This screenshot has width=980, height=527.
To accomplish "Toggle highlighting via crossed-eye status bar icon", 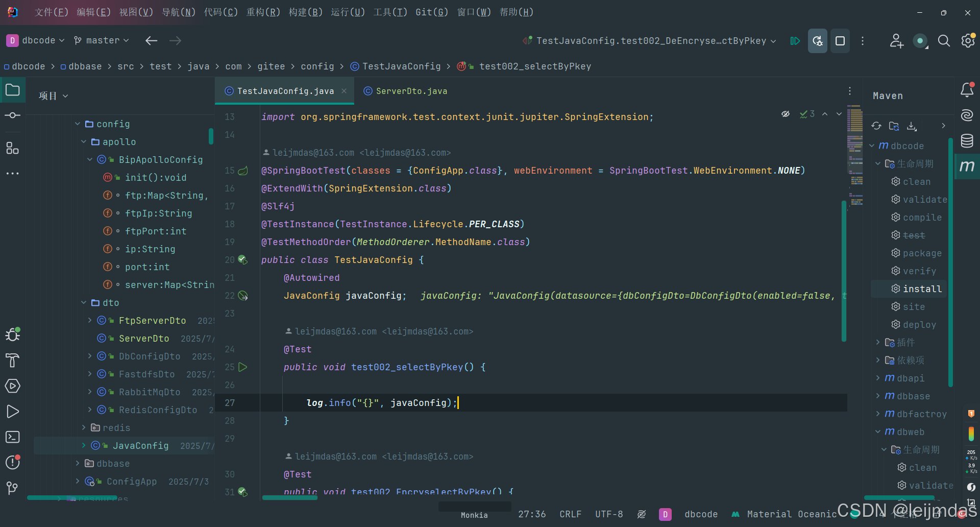I will [642, 514].
